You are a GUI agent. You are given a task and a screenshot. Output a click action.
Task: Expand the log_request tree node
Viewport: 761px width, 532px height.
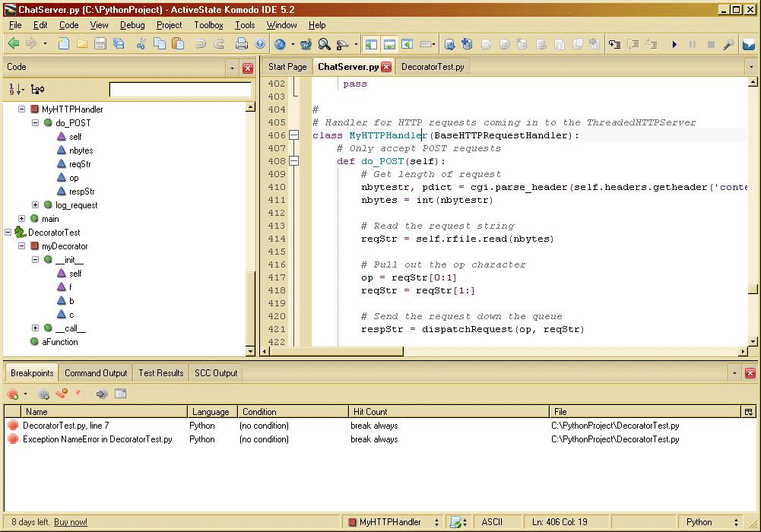click(x=35, y=204)
